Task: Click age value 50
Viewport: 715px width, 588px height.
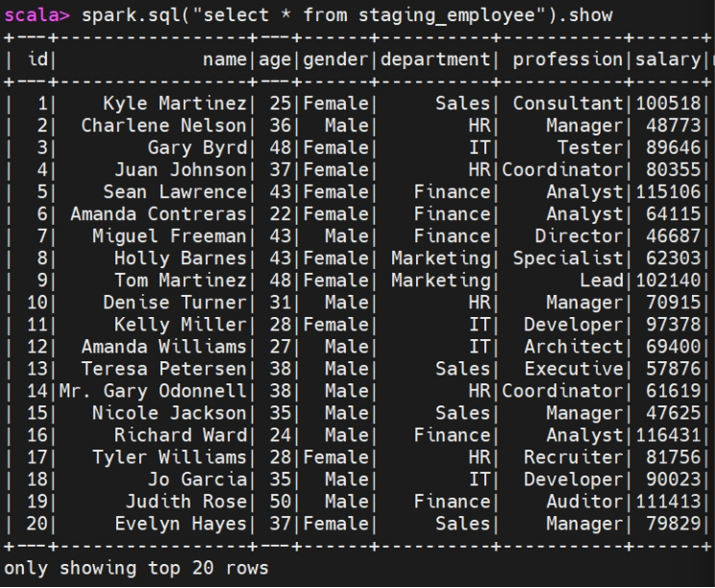Action: [280, 502]
